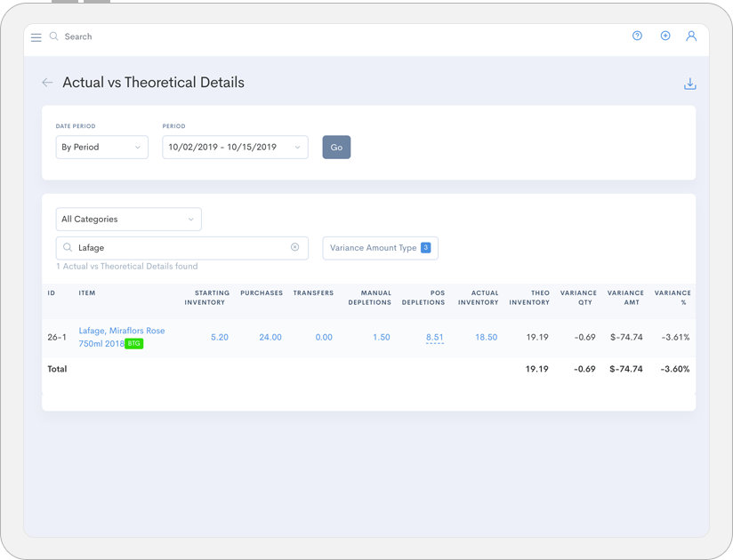The image size is (733, 560).
Task: Click the '1 Actual vs Theoretical Details found' text
Action: pyautogui.click(x=126, y=266)
